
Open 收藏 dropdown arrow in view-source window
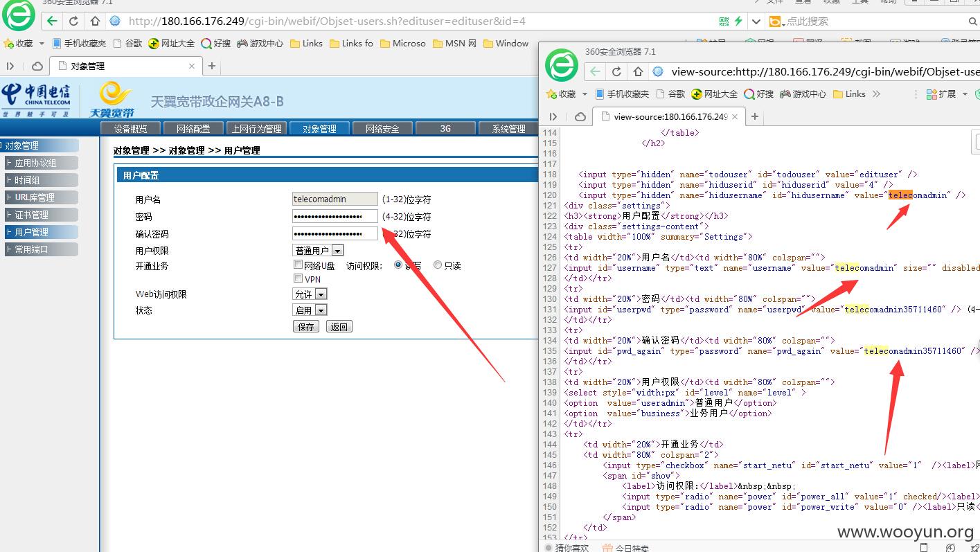point(585,94)
